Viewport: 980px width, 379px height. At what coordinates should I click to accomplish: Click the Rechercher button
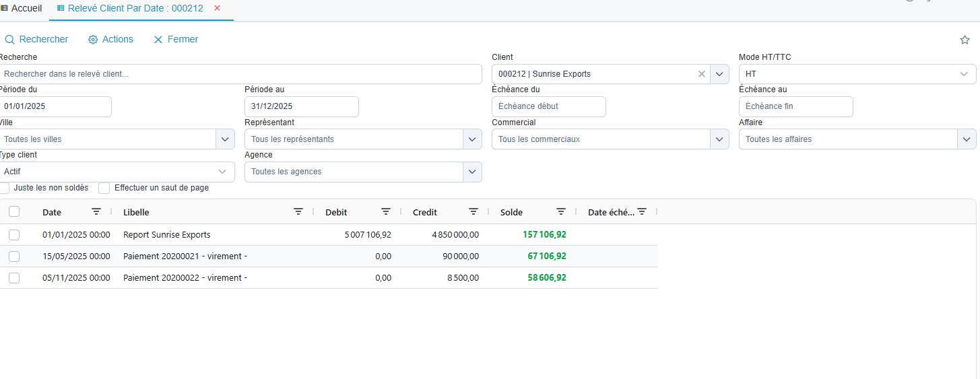pos(36,40)
